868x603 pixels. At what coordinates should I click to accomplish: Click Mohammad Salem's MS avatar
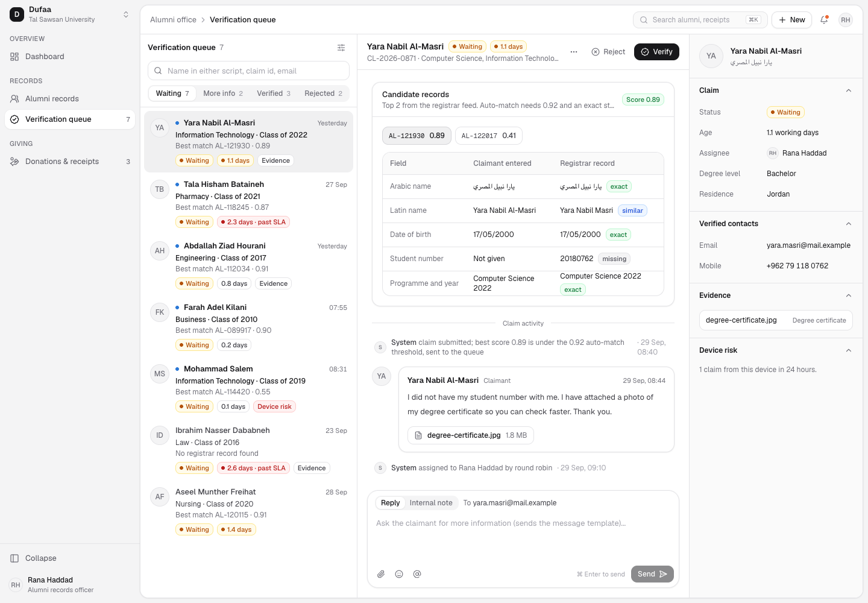click(x=160, y=374)
